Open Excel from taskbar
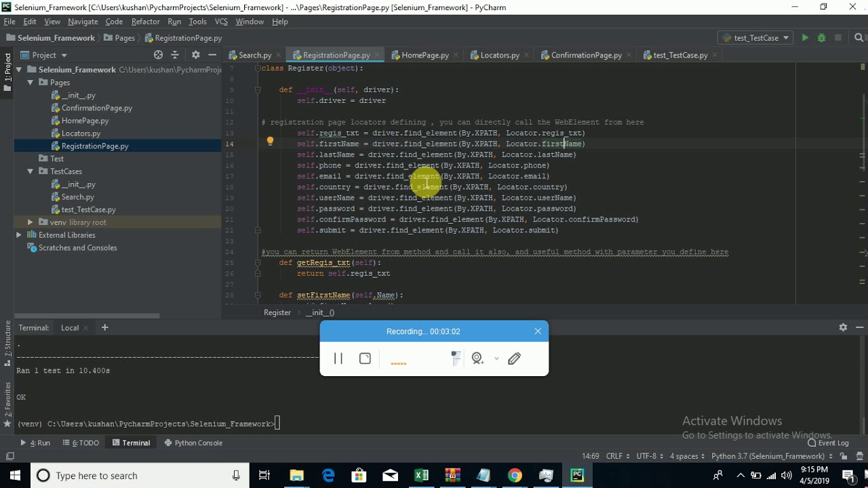 (421, 476)
